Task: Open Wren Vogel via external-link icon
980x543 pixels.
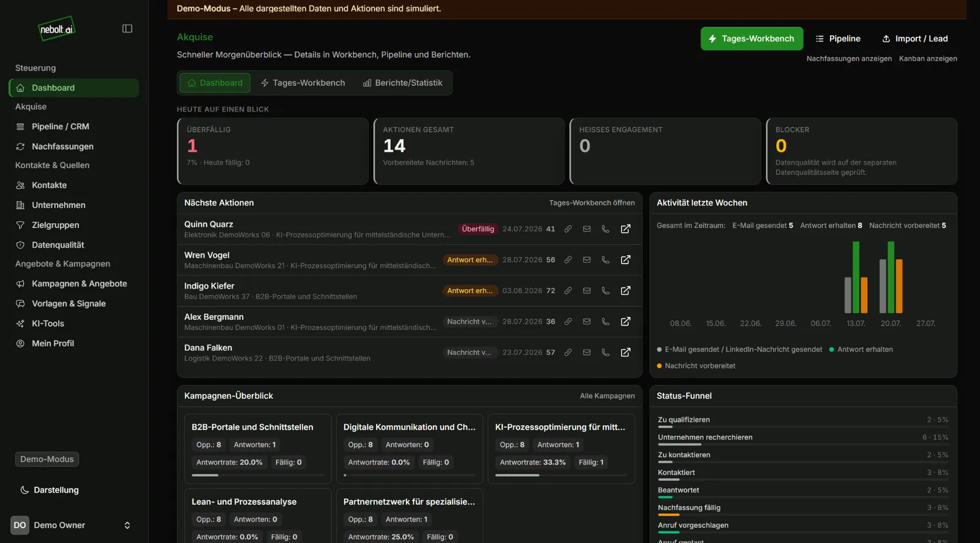Action: coord(625,260)
